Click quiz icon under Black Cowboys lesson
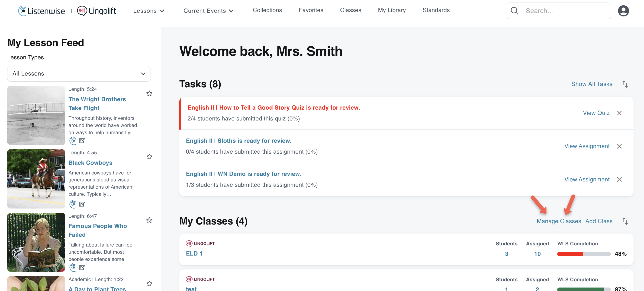The width and height of the screenshot is (644, 291). point(82,204)
